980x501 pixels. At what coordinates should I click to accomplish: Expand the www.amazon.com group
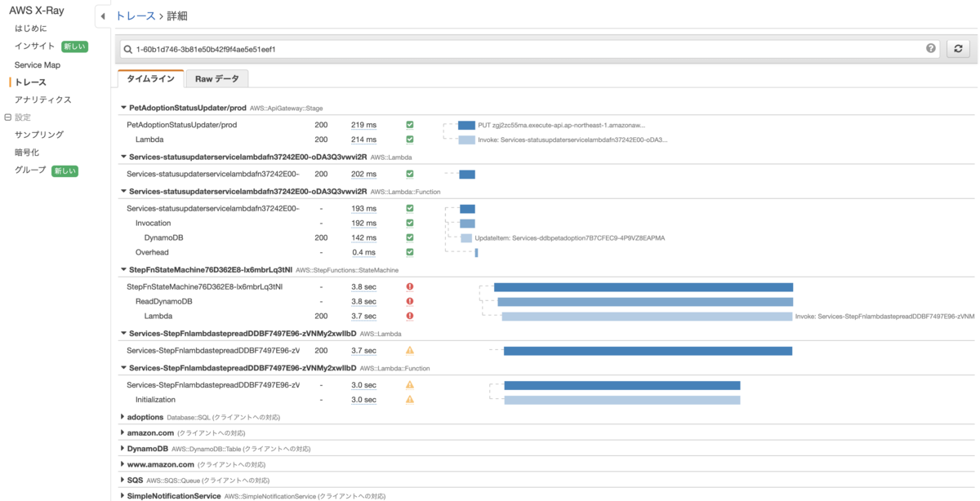click(x=123, y=464)
